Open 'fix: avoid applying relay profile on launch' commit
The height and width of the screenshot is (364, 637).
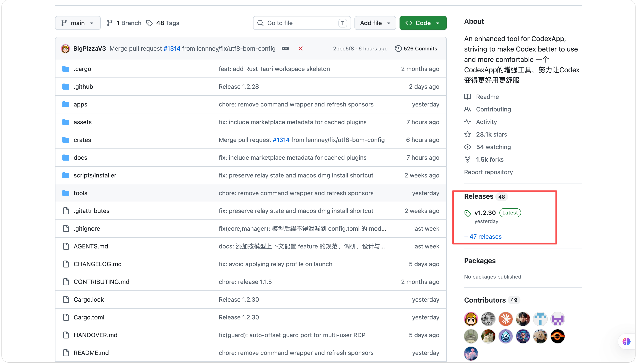[x=276, y=264]
